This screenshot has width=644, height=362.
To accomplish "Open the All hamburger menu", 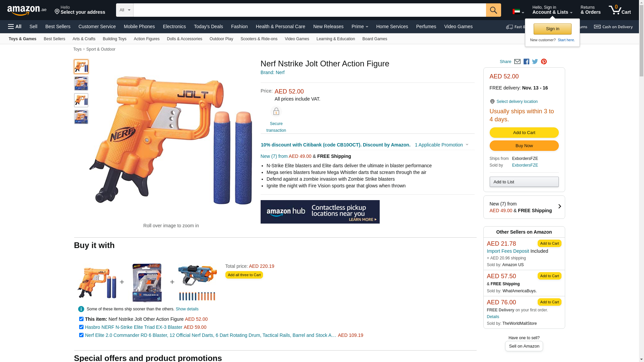I will [x=15, y=26].
